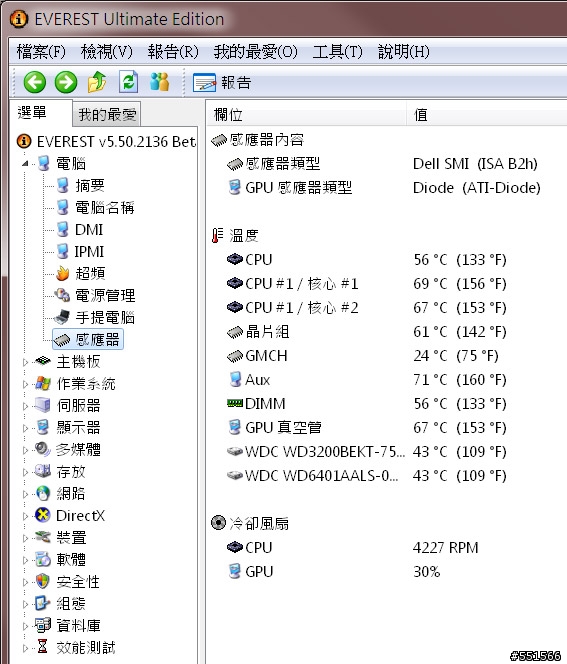Collapse the 電腦 tree node

(x=25, y=163)
